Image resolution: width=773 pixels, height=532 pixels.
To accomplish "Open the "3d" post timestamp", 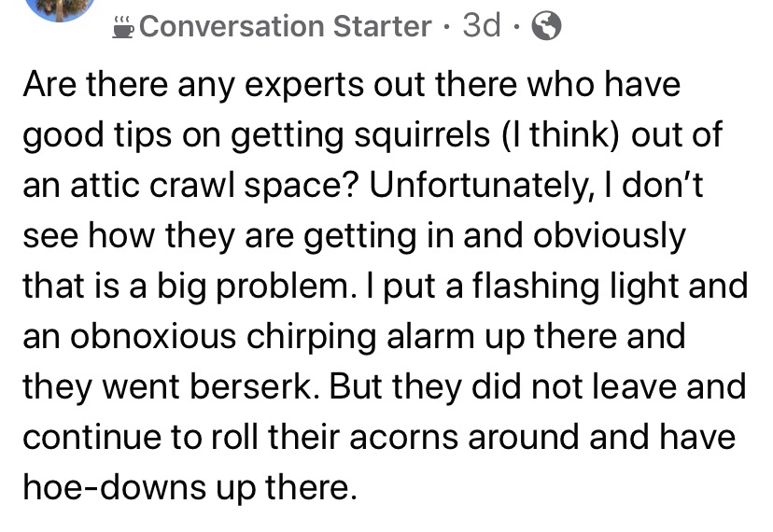I will pyautogui.click(x=481, y=26).
